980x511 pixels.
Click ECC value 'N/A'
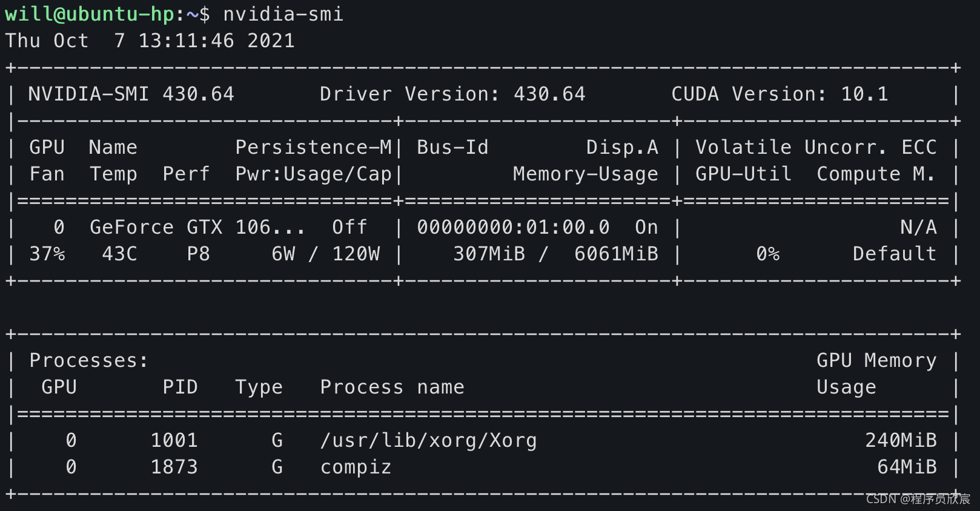[x=919, y=227]
